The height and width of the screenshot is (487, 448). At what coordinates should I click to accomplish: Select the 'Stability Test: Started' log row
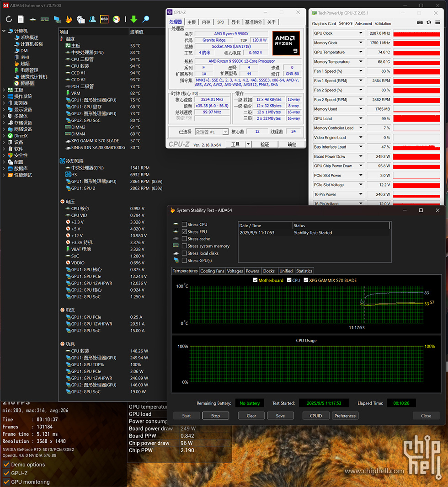pyautogui.click(x=314, y=233)
